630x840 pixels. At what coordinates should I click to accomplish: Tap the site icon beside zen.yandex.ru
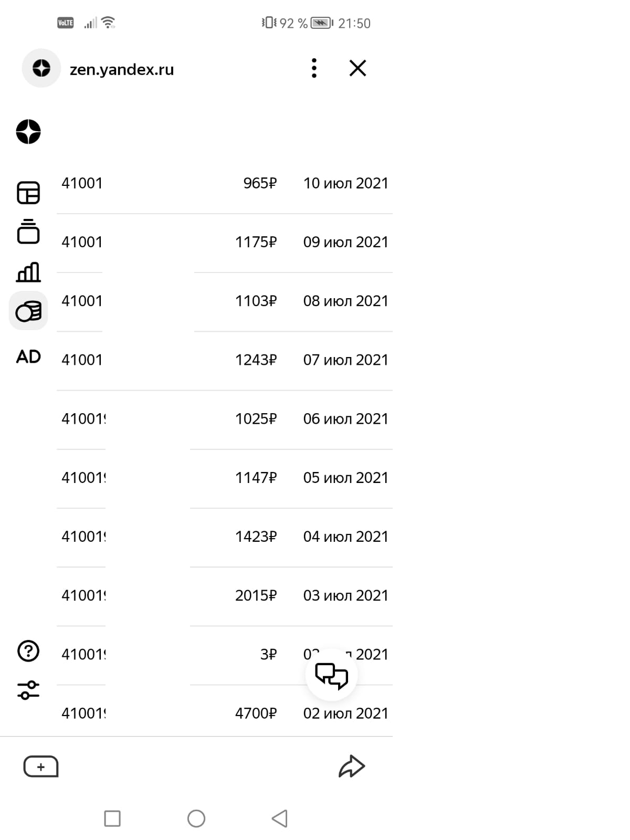[x=41, y=68]
